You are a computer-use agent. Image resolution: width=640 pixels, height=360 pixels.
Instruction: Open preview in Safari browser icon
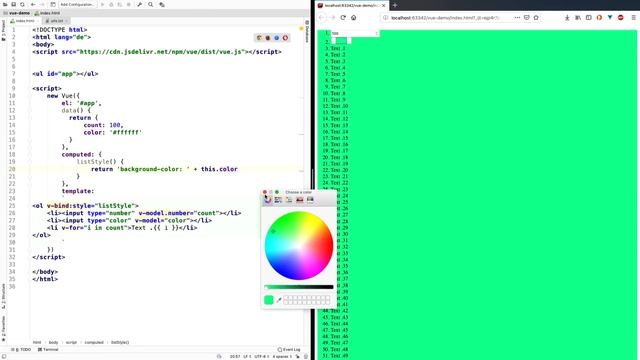pos(277,38)
